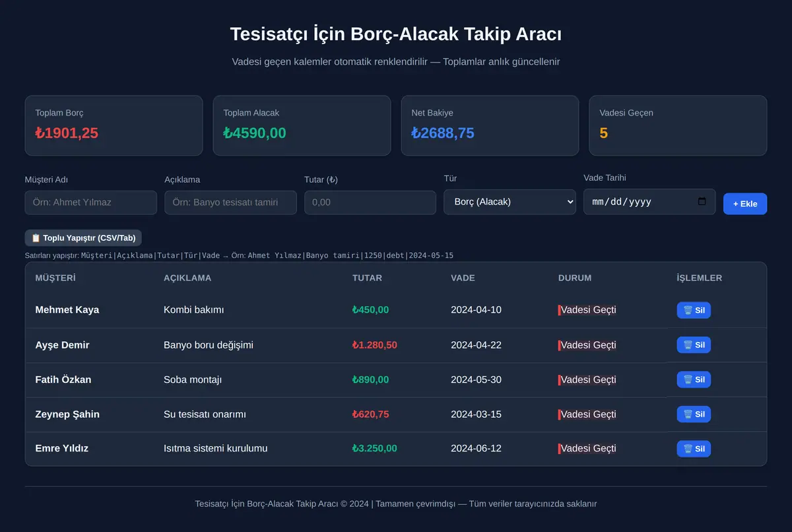Click the paste format hint starting Satırları yapıştır
This screenshot has width=792, height=532.
(239, 255)
